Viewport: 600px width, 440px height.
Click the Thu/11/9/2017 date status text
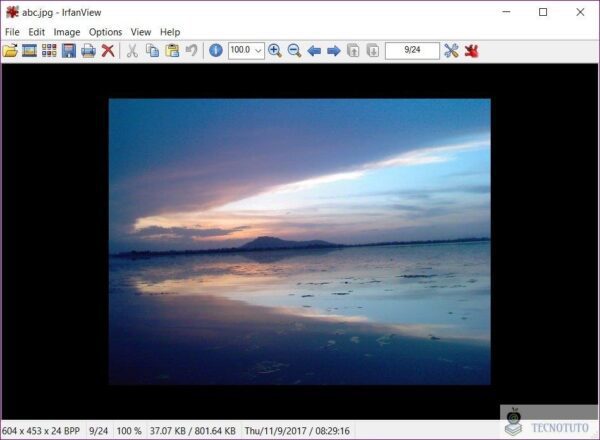297,431
